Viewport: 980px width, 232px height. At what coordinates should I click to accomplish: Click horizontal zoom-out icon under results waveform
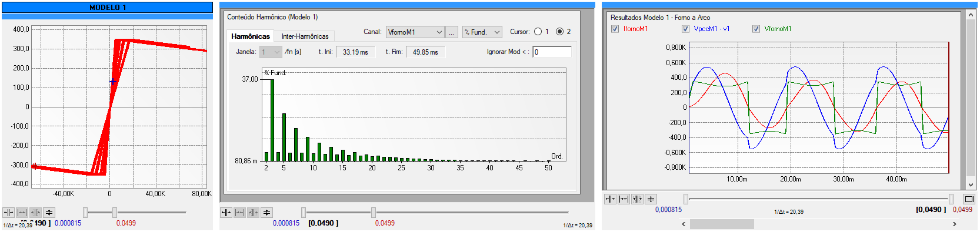624,199
